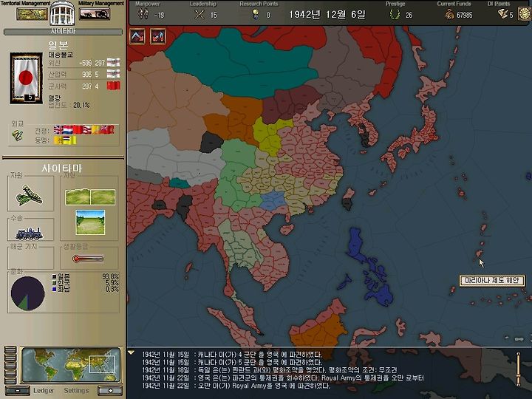This screenshot has height=399, width=532.
Task: Click the large field landscape picture
Action: pyautogui.click(x=90, y=222)
